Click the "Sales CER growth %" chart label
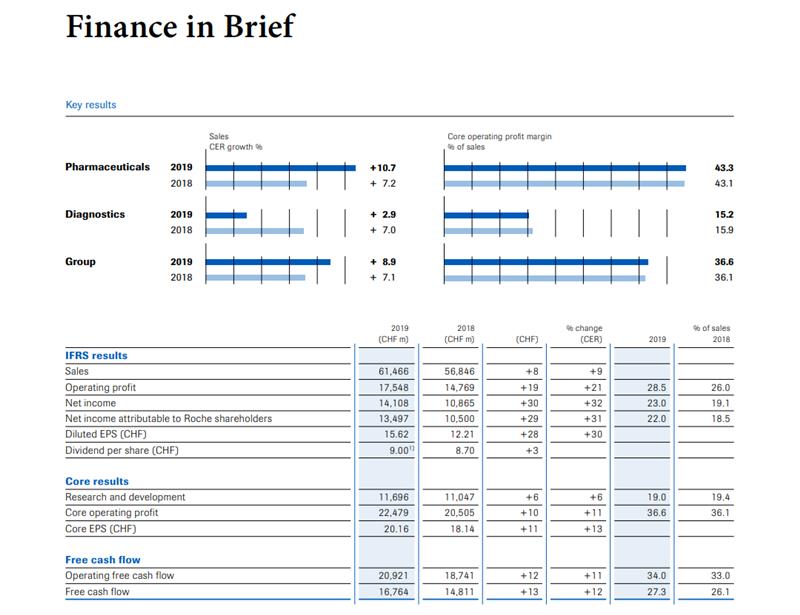The width and height of the screenshot is (800, 615). [x=236, y=141]
